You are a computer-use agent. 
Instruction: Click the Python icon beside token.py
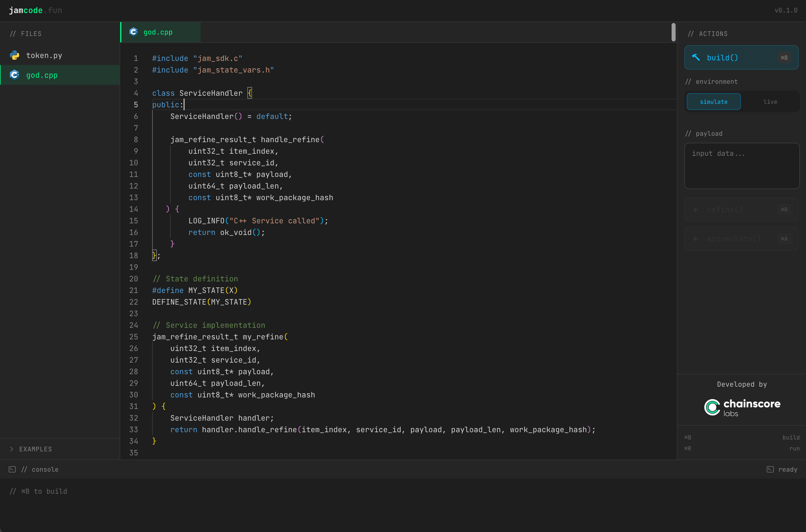tap(15, 55)
